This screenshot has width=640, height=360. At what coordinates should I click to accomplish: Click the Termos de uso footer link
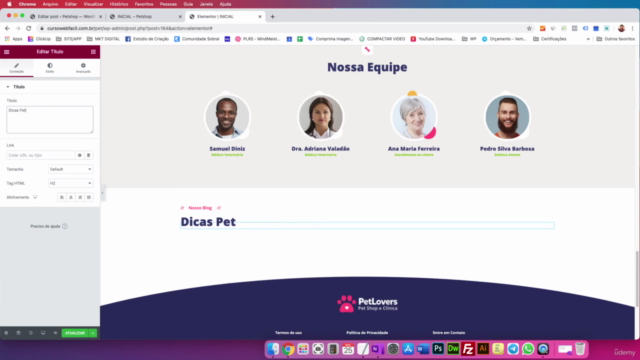(289, 333)
